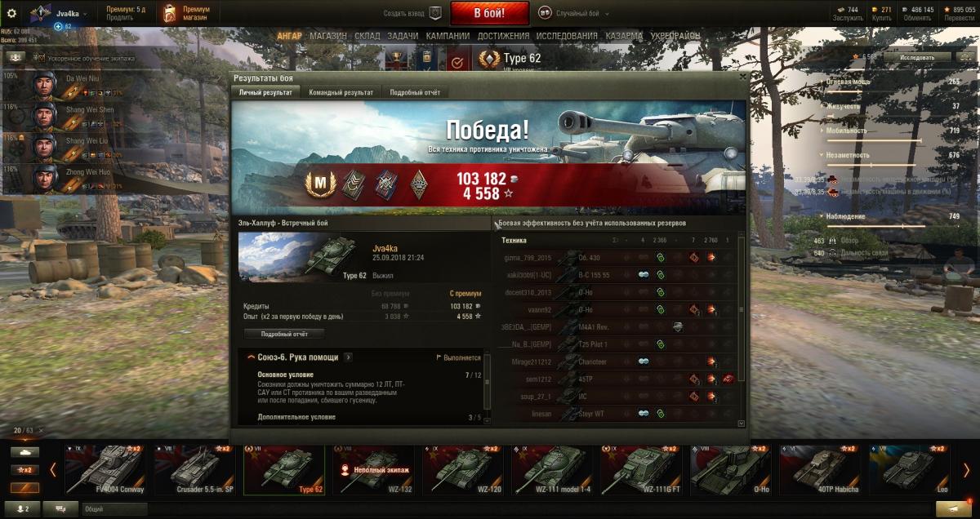
Task: Click the create platoon shield icon
Action: tap(435, 13)
